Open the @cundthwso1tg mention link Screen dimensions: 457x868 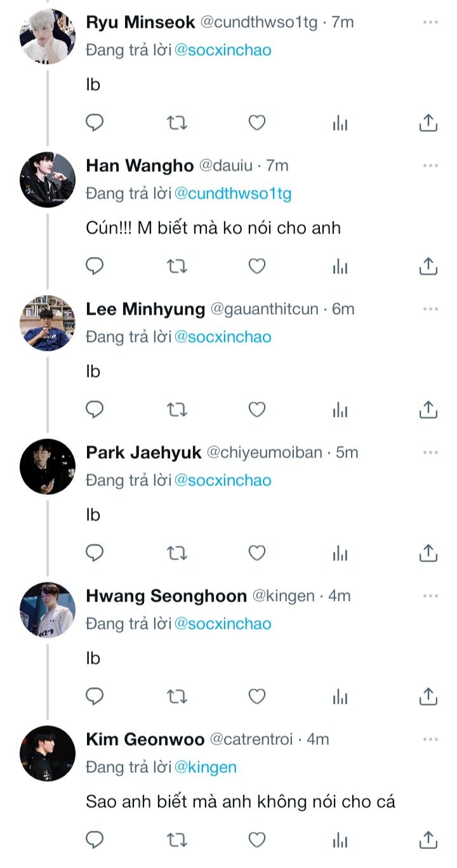[232, 194]
